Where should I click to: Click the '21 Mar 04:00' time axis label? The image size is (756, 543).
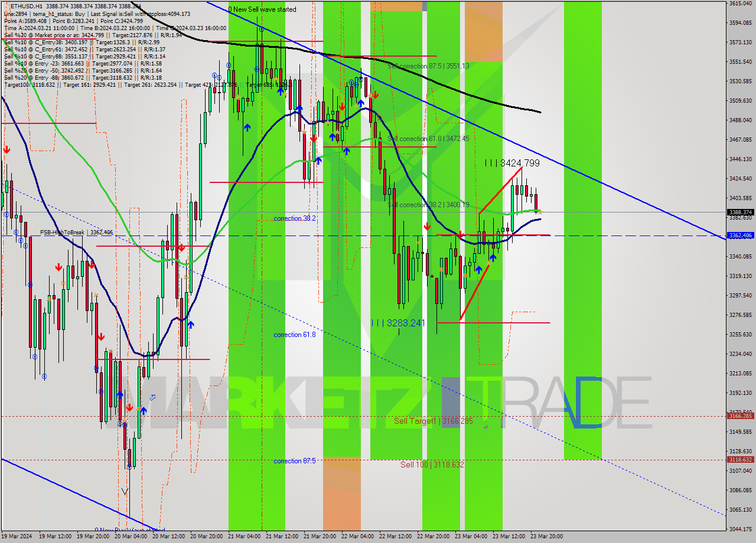pyautogui.click(x=244, y=537)
